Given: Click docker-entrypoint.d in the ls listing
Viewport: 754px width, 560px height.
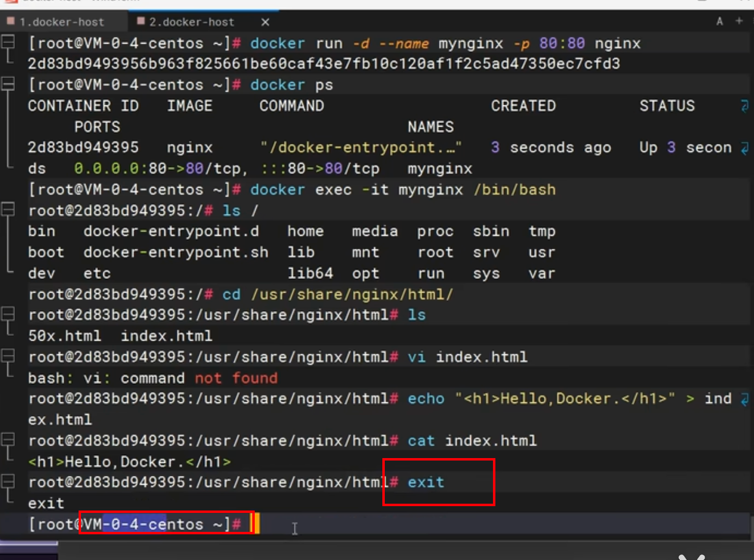Looking at the screenshot, I should (x=171, y=231).
